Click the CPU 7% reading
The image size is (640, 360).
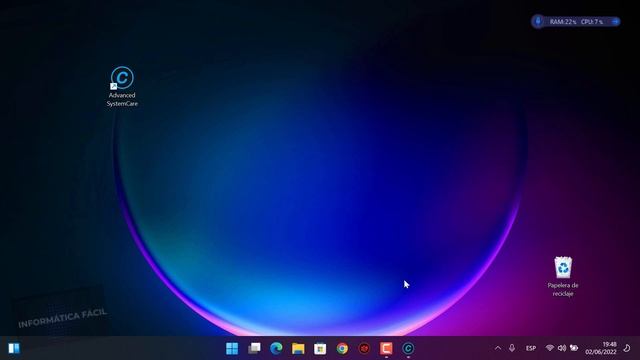(x=592, y=22)
